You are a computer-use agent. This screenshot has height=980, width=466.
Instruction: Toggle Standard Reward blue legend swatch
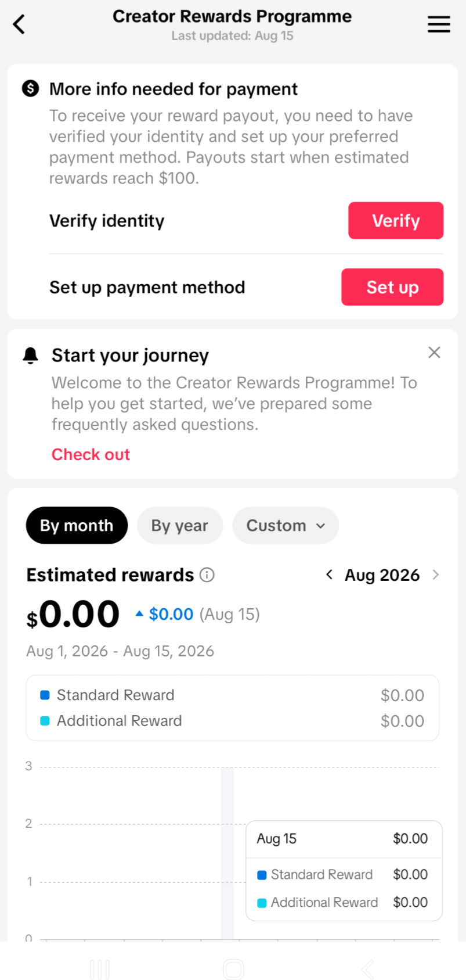45,695
